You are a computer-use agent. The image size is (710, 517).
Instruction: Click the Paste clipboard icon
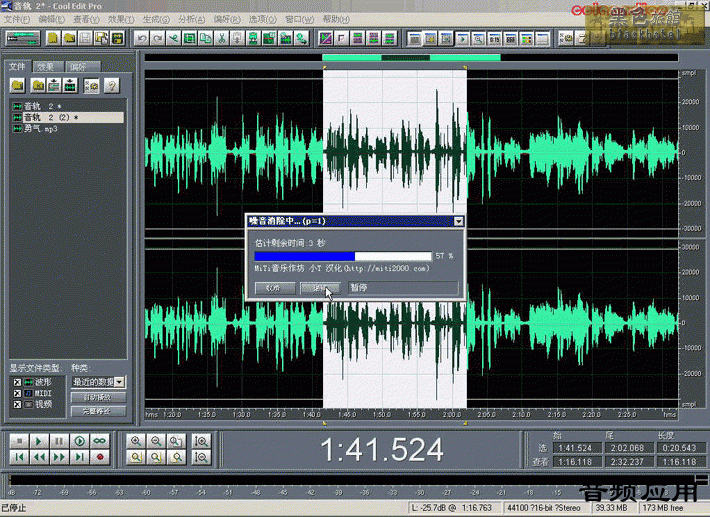pos(237,38)
